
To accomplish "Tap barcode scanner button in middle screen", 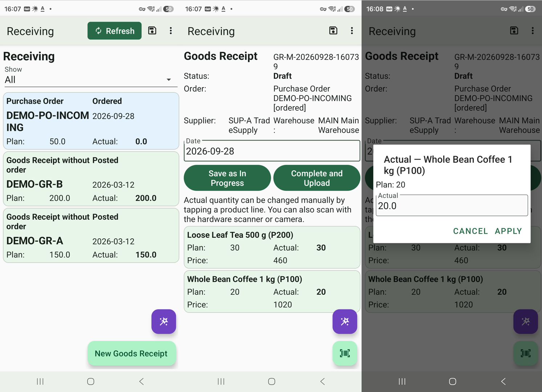I will coord(345,353).
